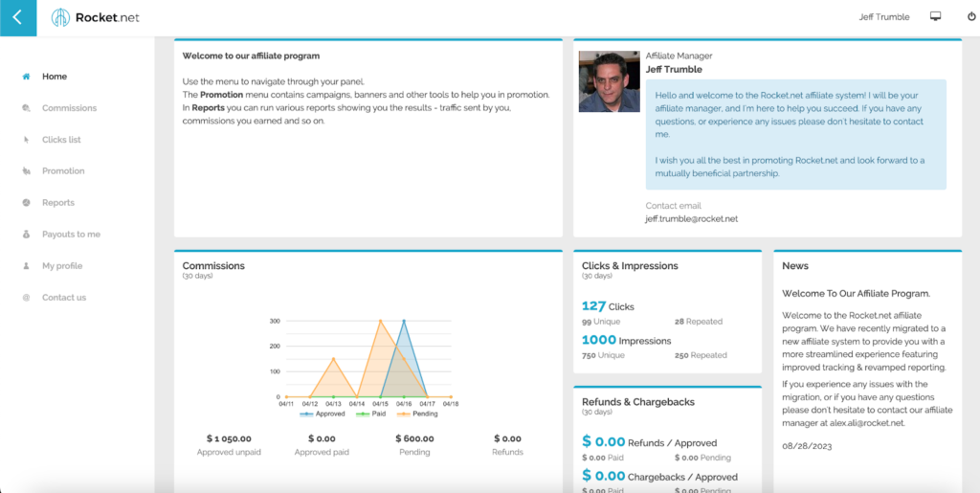Click the orange Pending peak on 04/15
The width and height of the screenshot is (980, 493).
click(380, 321)
